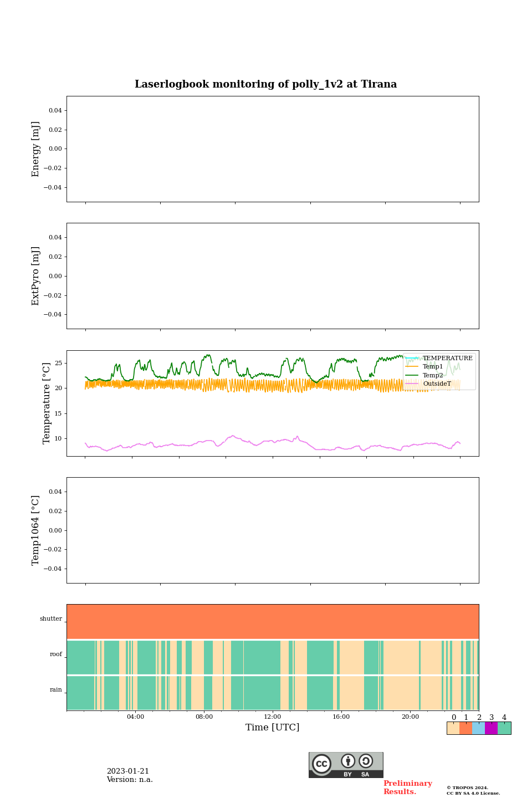Click the 'CC BY SA 4.0 License.' text
The height and width of the screenshot is (798, 532).
pyautogui.click(x=473, y=793)
